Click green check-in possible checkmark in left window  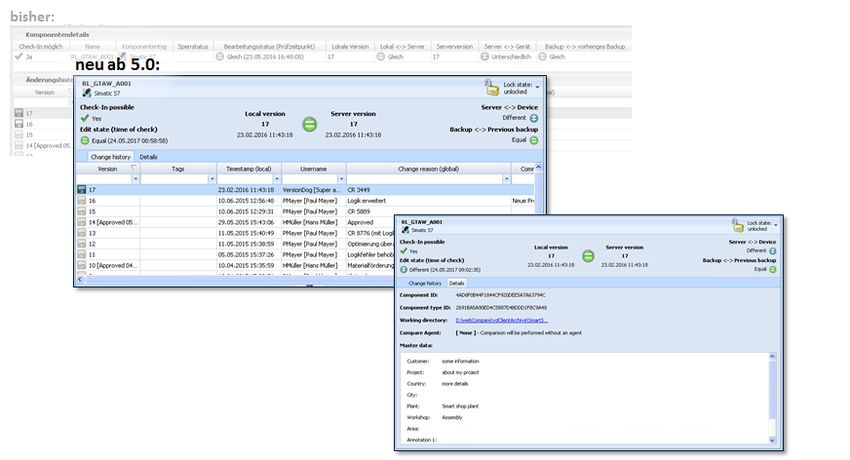point(85,118)
